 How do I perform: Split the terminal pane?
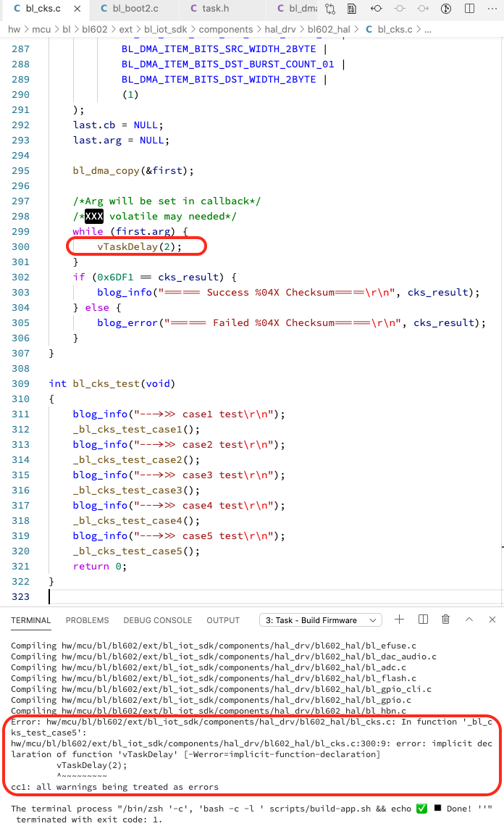[423, 619]
